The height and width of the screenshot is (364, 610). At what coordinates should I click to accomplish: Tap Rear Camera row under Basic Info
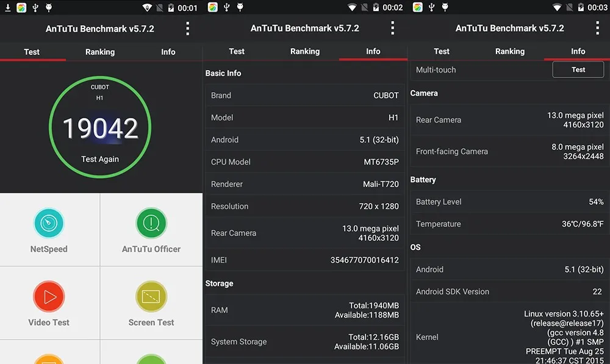coord(305,233)
